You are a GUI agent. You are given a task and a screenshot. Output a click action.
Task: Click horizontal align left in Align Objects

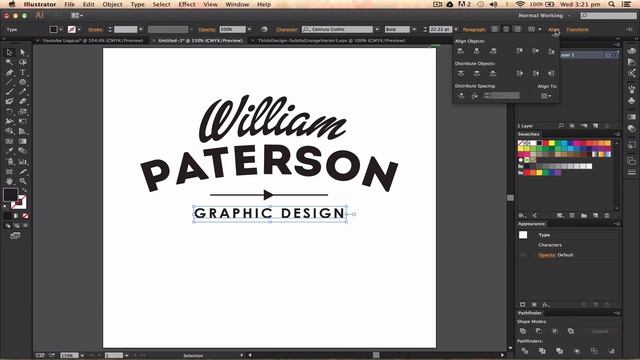461,51
